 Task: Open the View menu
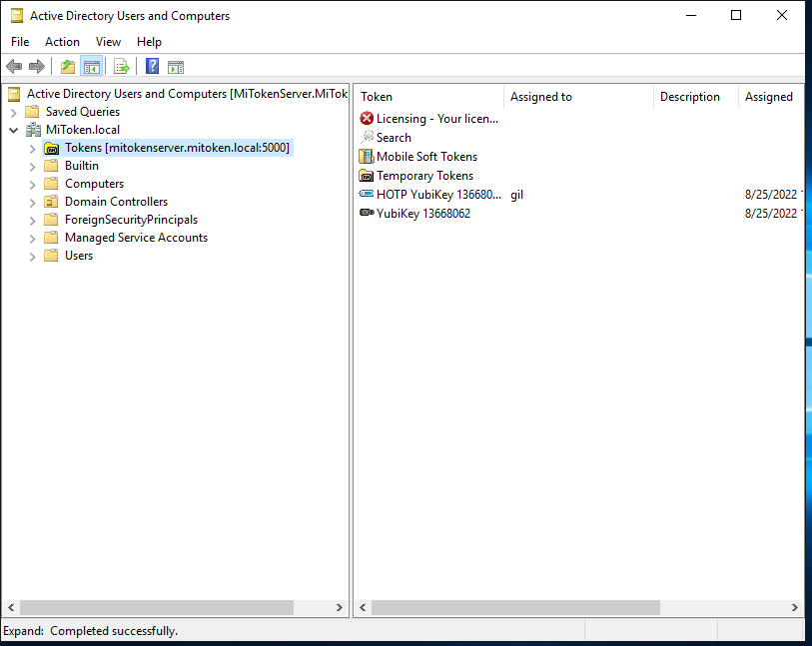pyautogui.click(x=108, y=42)
